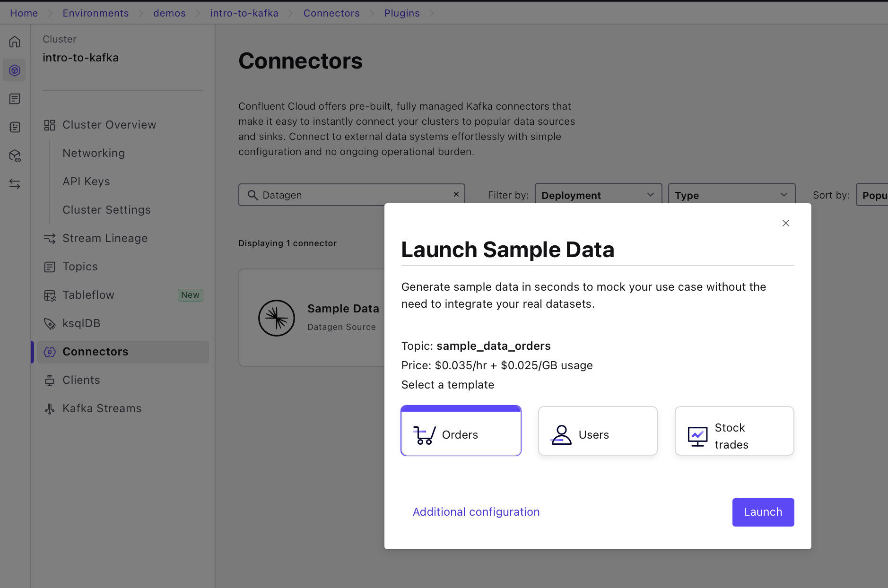Image resolution: width=888 pixels, height=588 pixels.
Task: Click the bidirectional arrows icon in left rail
Action: 15,184
